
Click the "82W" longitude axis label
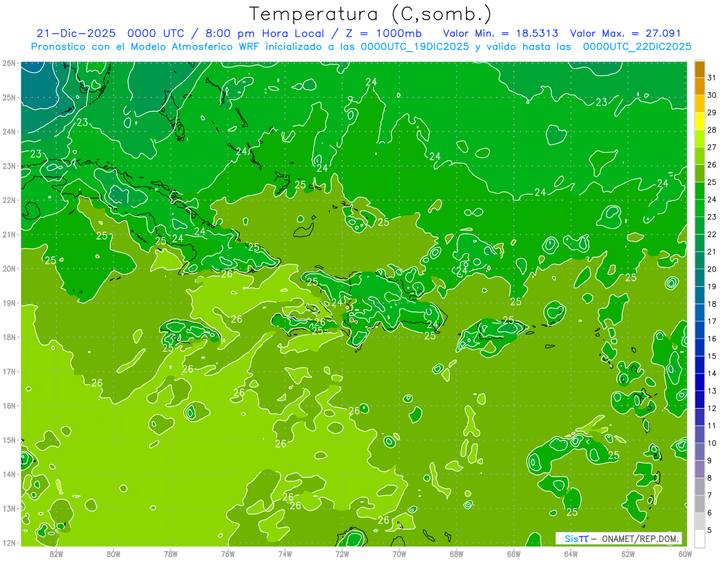[x=56, y=554]
